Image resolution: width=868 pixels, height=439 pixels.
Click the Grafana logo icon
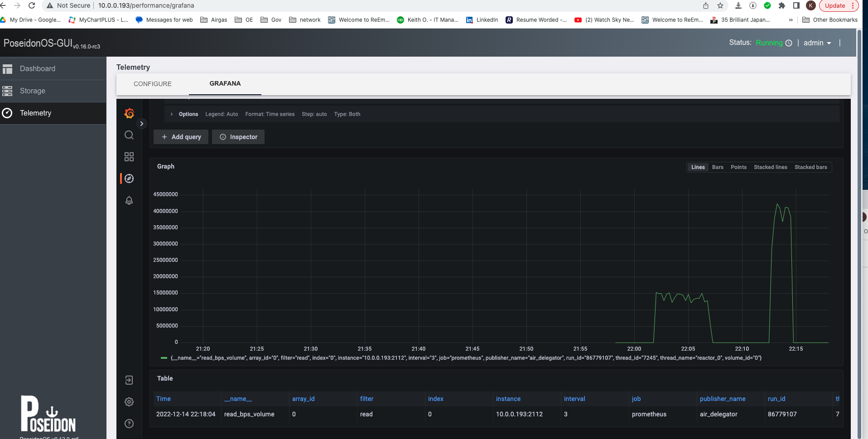129,113
